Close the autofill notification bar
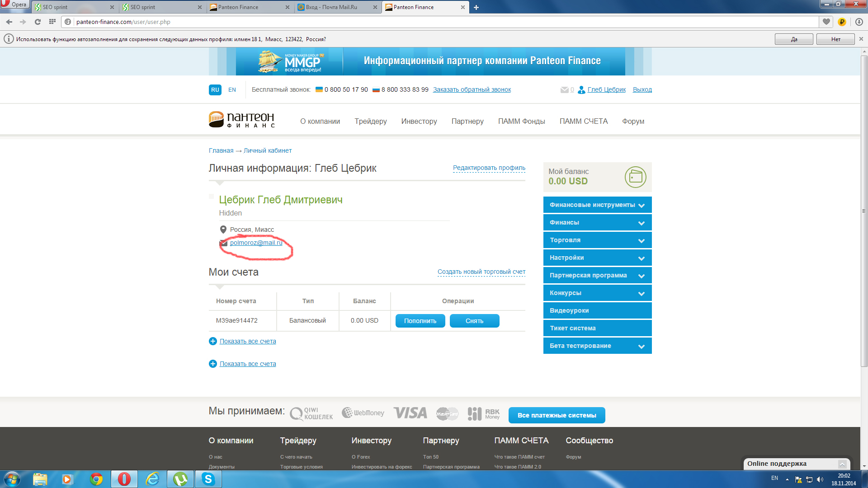 click(861, 39)
